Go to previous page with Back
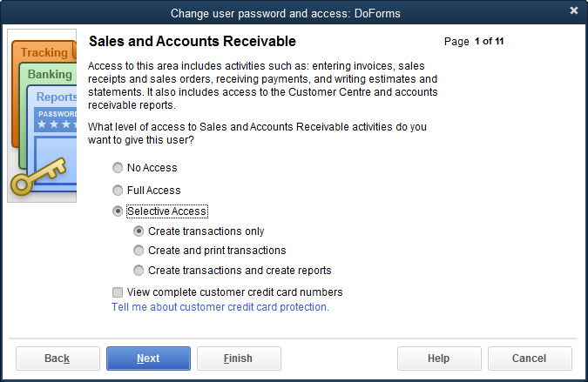The height and width of the screenshot is (382, 588). pos(57,359)
